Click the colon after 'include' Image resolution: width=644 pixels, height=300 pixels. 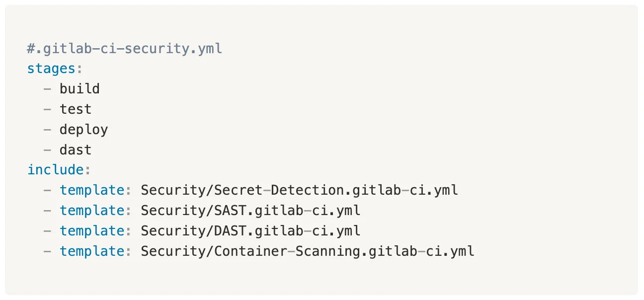click(x=87, y=170)
